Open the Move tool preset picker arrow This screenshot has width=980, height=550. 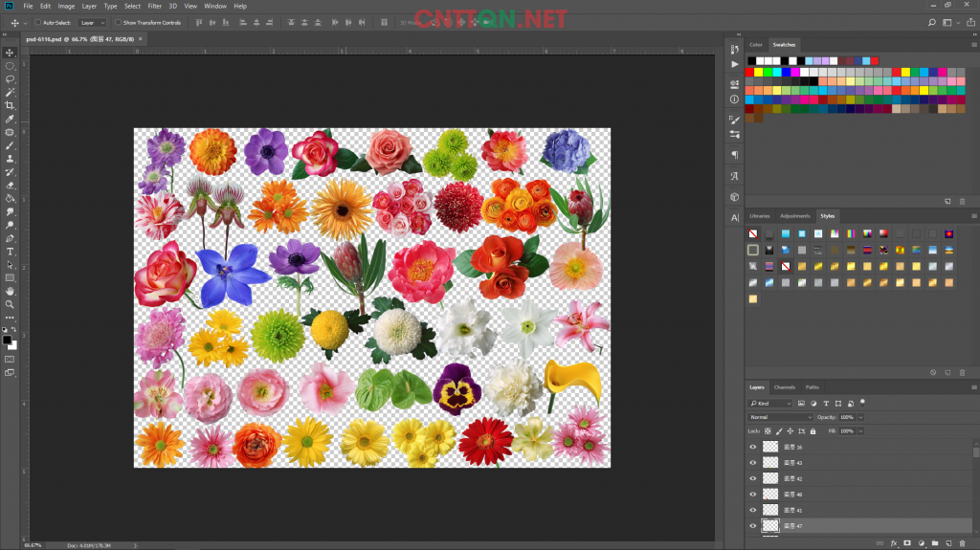[x=25, y=23]
